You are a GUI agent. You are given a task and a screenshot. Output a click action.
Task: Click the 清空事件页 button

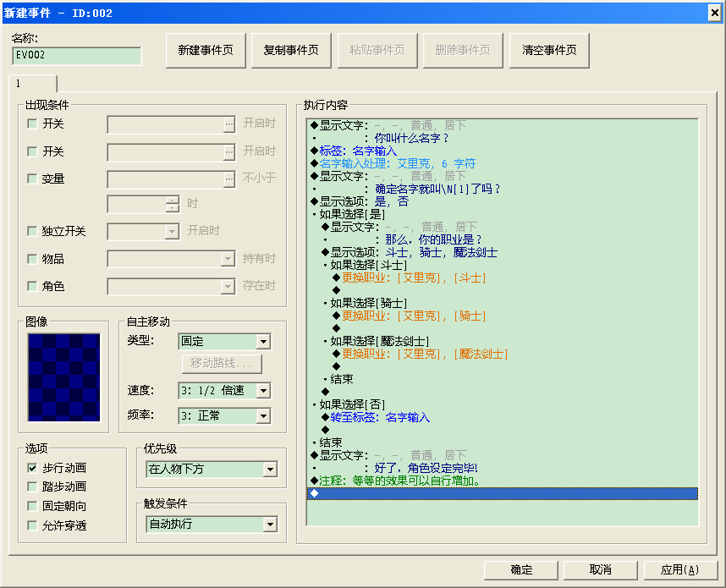click(549, 51)
